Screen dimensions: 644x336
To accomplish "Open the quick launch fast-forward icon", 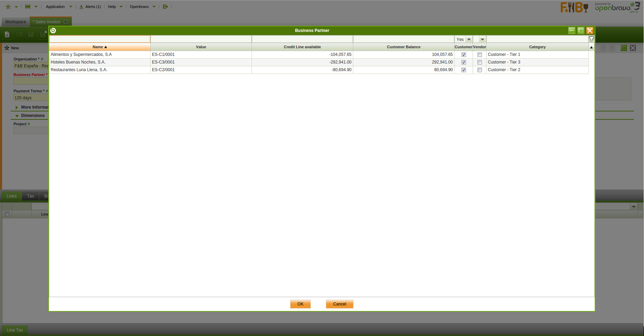I will click(28, 7).
